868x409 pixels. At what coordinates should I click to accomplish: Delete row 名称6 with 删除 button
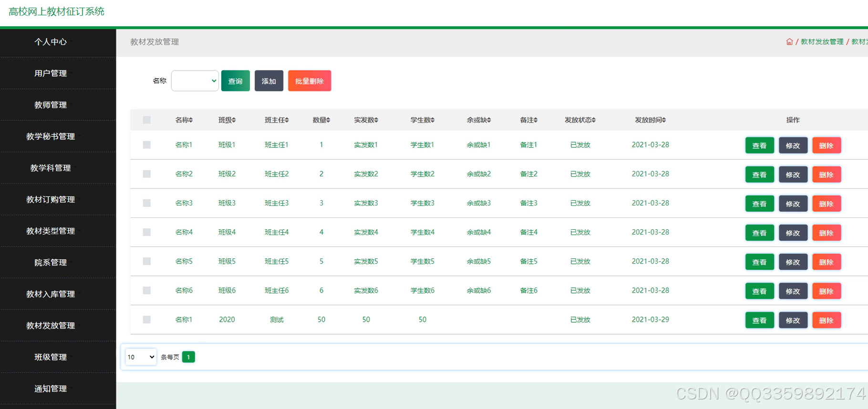click(827, 291)
